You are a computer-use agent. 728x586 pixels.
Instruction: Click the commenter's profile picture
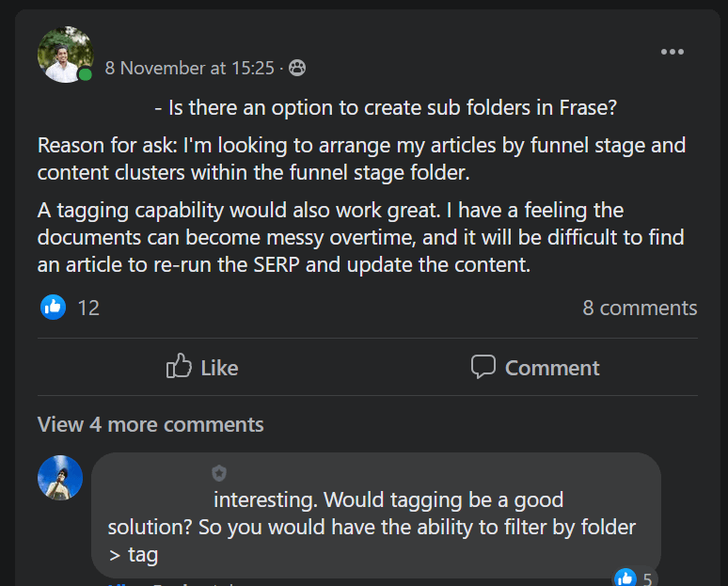tap(60, 478)
